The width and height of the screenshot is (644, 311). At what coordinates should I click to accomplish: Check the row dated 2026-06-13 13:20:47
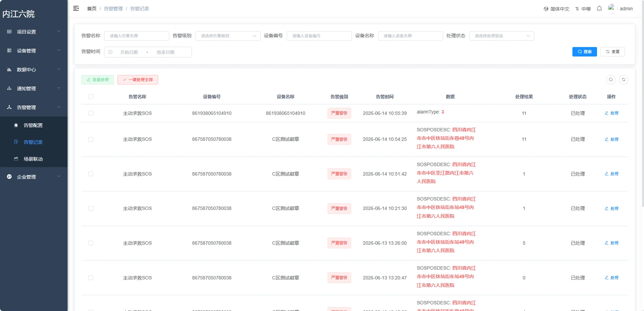(91, 278)
